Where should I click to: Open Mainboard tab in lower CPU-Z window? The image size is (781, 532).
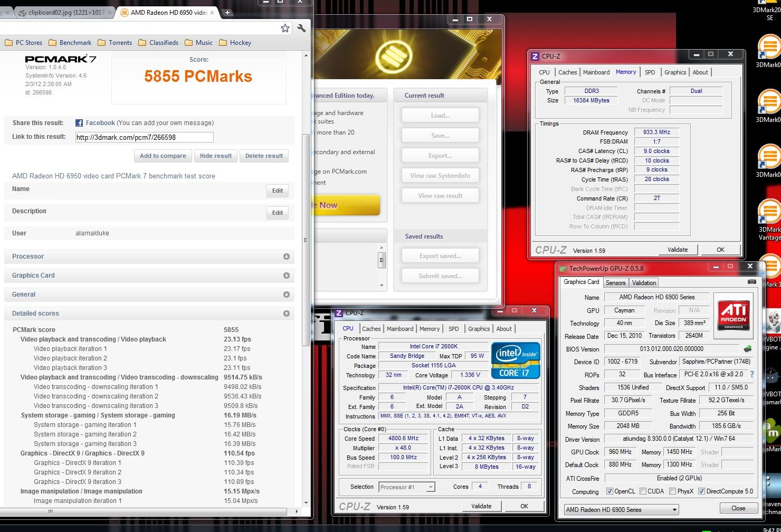point(400,329)
